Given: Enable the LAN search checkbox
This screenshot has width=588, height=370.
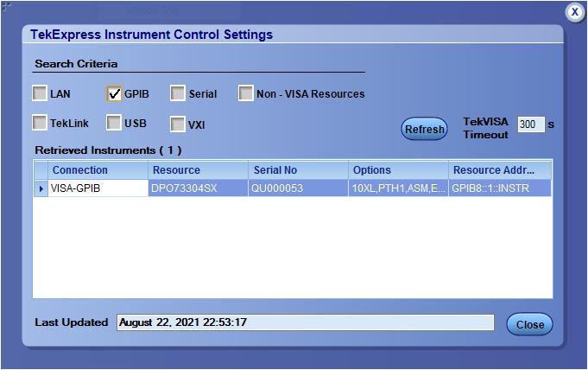Looking at the screenshot, I should (x=40, y=93).
